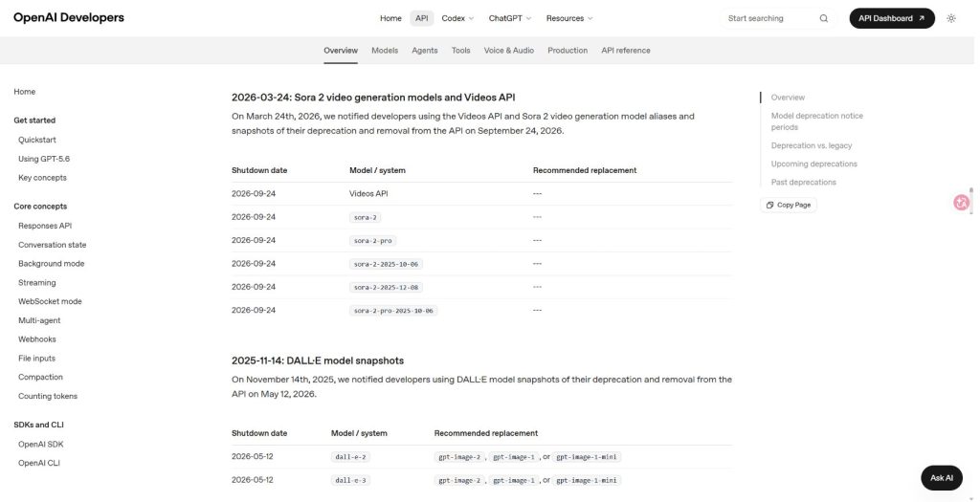Open the API Dashboard button

point(892,18)
